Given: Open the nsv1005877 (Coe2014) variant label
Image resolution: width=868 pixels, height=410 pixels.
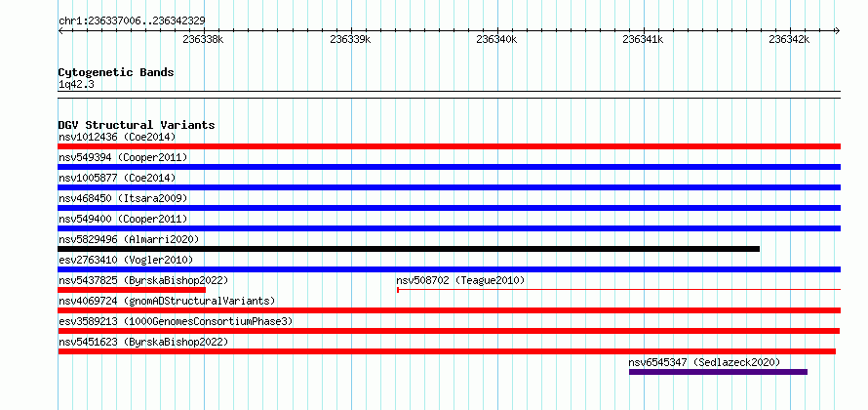Looking at the screenshot, I should (117, 178).
